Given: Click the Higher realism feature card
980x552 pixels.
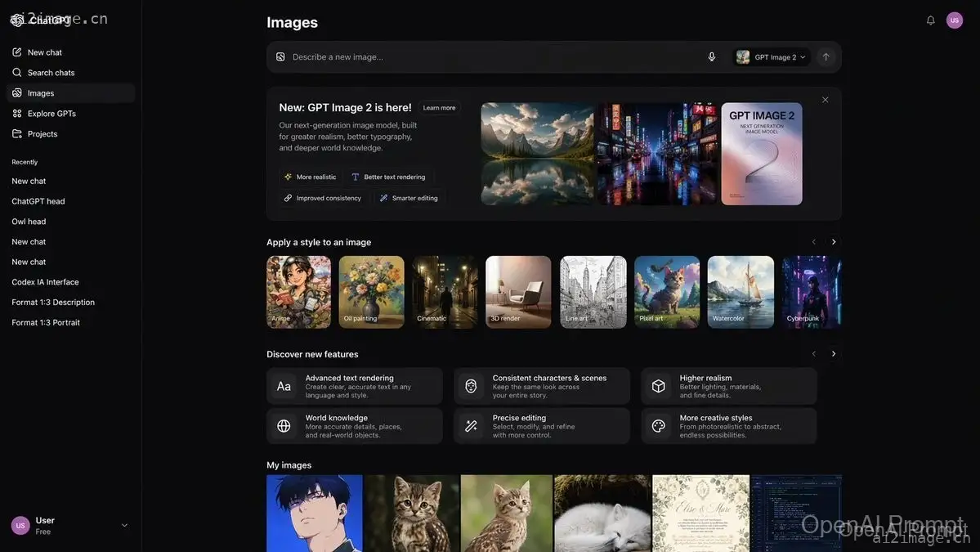Looking at the screenshot, I should (729, 386).
